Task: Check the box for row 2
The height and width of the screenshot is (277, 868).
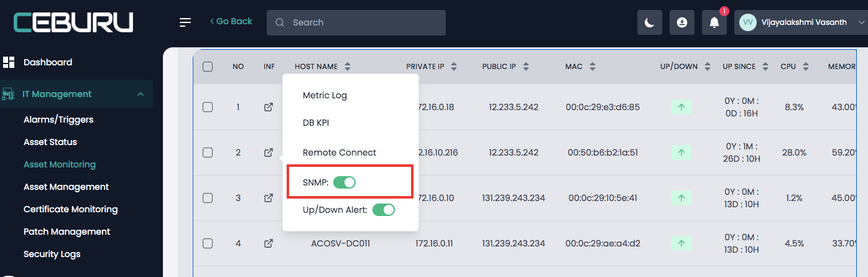Action: [208, 152]
